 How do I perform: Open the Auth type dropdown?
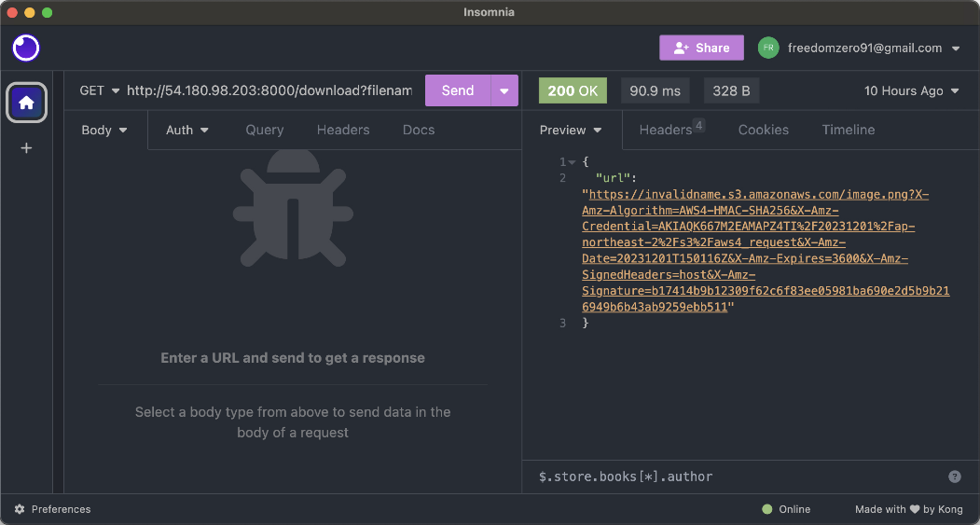coord(186,130)
